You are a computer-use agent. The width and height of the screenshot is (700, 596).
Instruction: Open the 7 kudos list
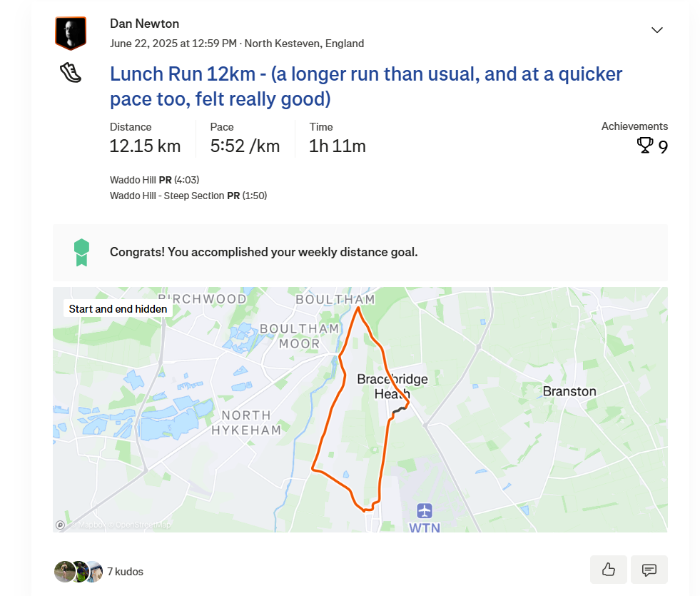pos(126,572)
